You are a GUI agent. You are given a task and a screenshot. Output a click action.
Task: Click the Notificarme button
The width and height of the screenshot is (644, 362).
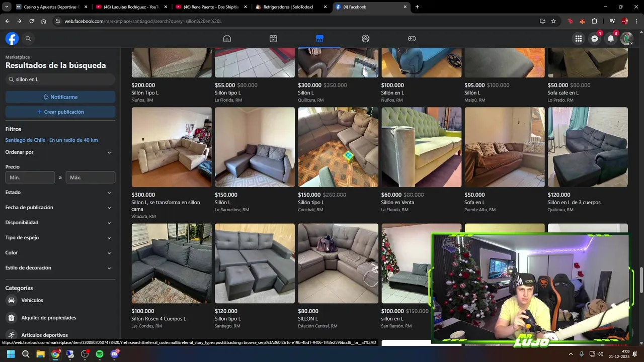click(x=60, y=97)
